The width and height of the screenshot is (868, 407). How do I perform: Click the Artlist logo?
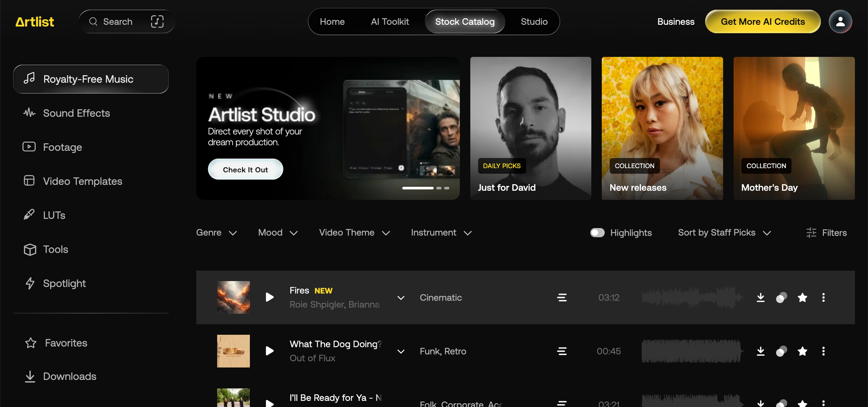(35, 22)
